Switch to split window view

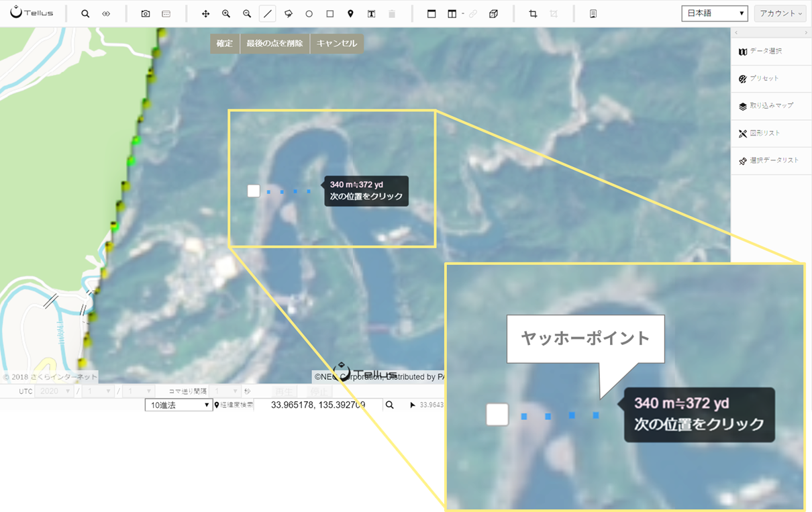(452, 13)
